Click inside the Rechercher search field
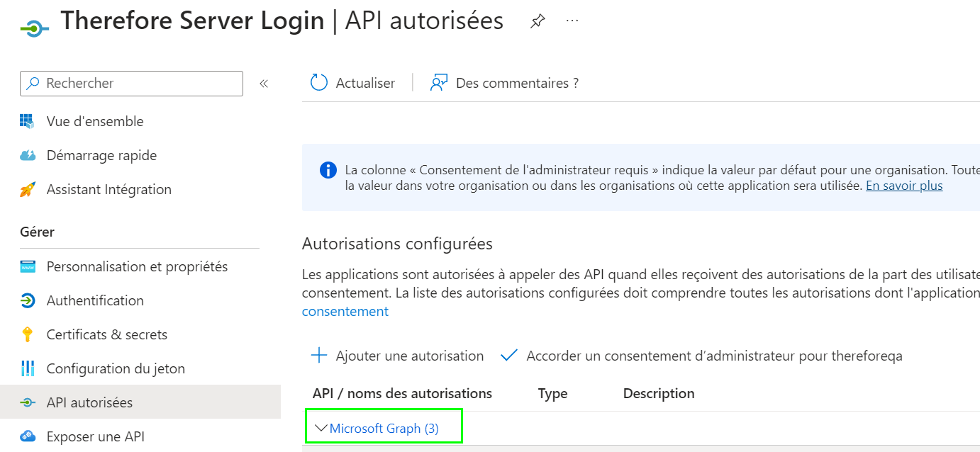 tap(131, 83)
